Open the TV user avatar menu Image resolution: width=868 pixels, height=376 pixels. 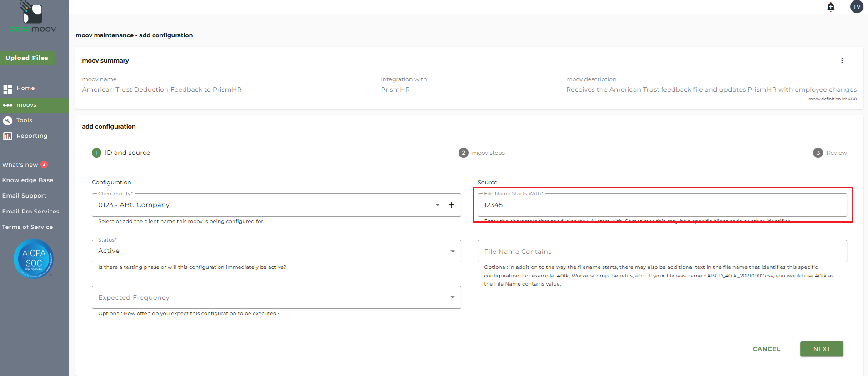click(x=856, y=7)
